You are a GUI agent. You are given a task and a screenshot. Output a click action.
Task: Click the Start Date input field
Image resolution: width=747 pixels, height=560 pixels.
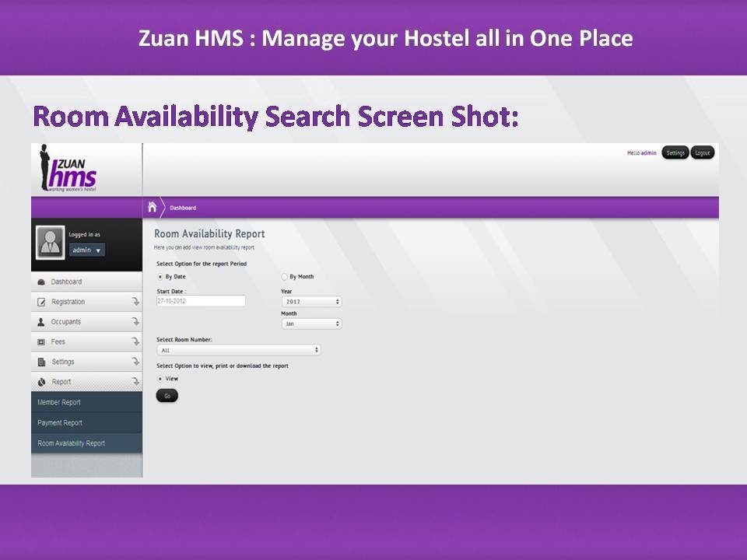pos(201,301)
